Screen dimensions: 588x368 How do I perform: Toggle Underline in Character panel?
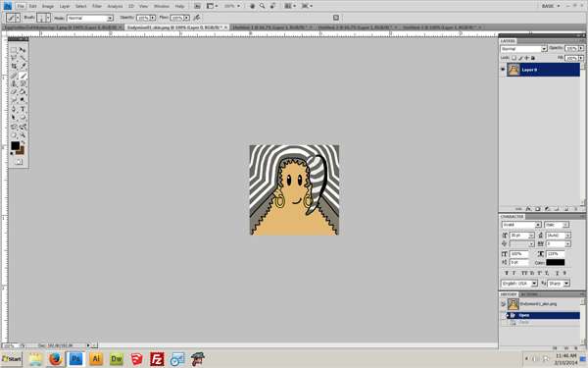(x=558, y=273)
